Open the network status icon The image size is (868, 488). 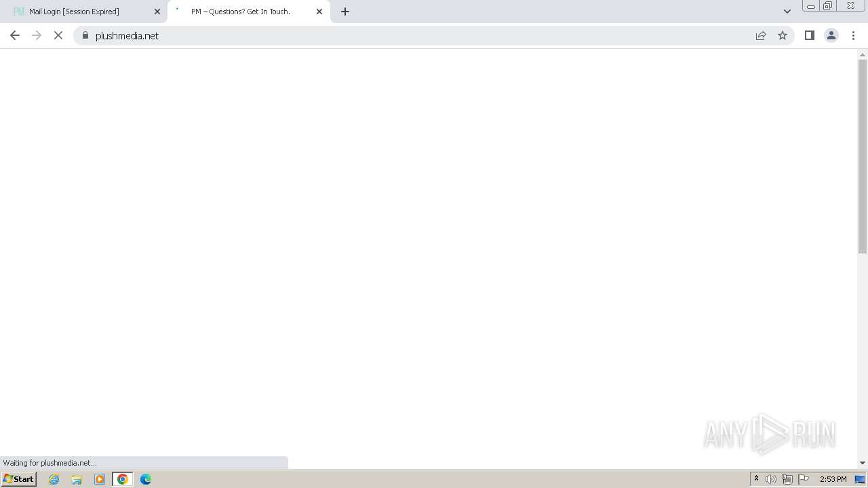pyautogui.click(x=787, y=479)
